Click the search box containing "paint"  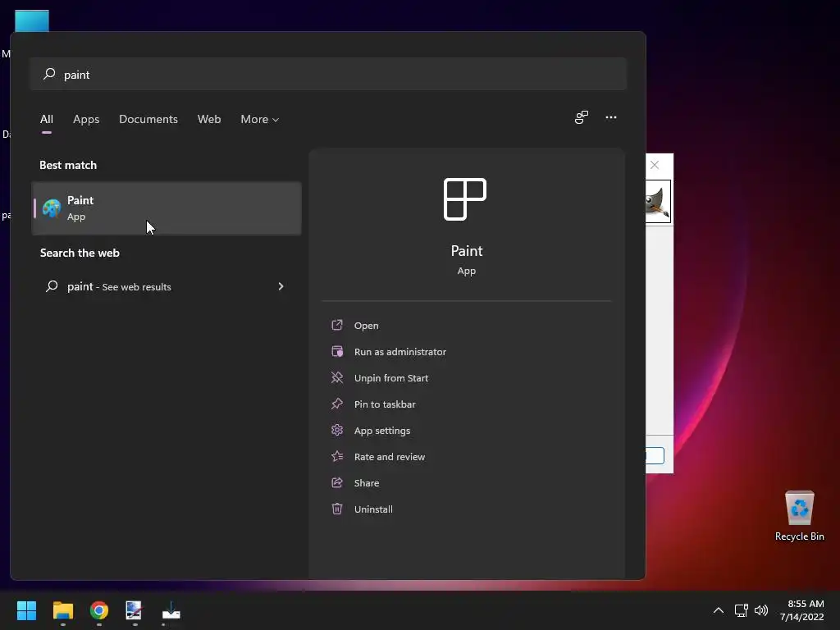(328, 74)
